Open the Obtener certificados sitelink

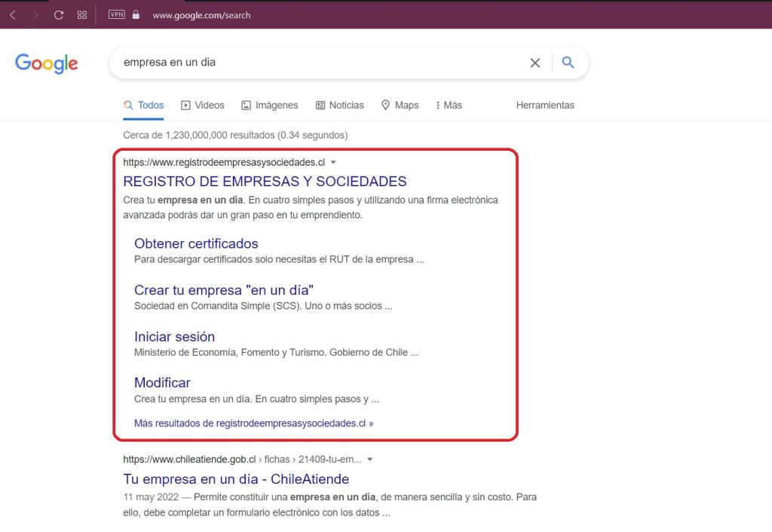tap(196, 243)
